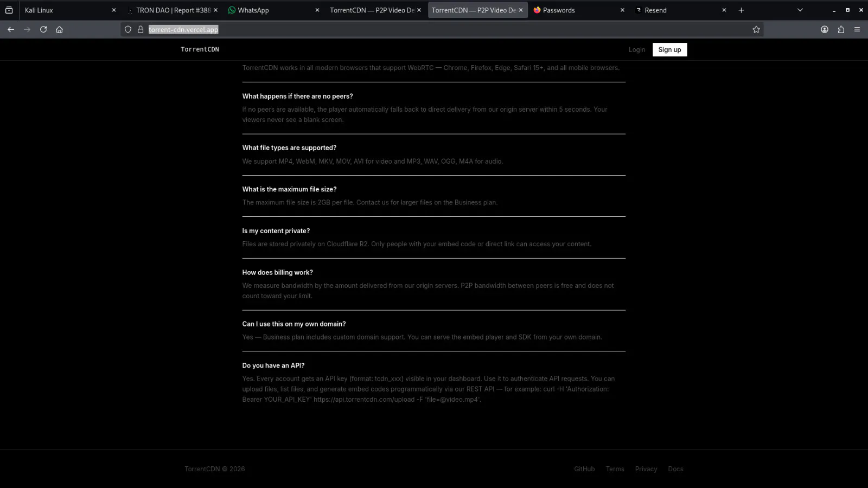Close the active TorrentCDN tab
This screenshot has height=488, width=868.
521,10
